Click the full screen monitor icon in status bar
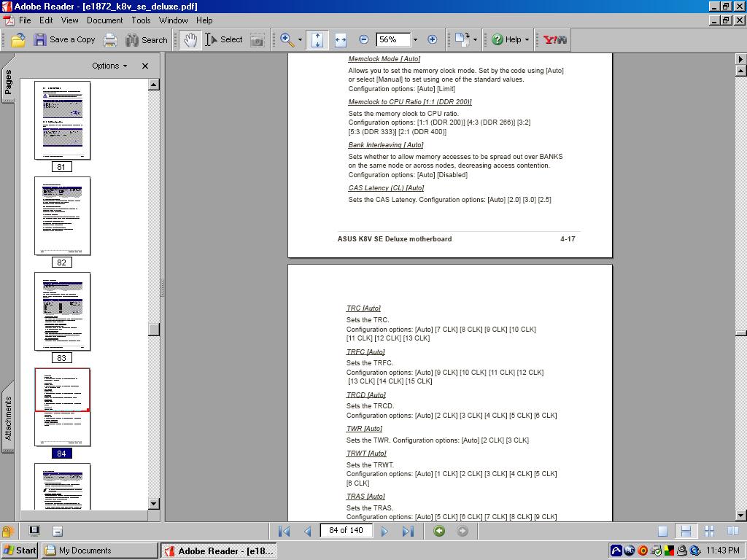 (x=34, y=531)
